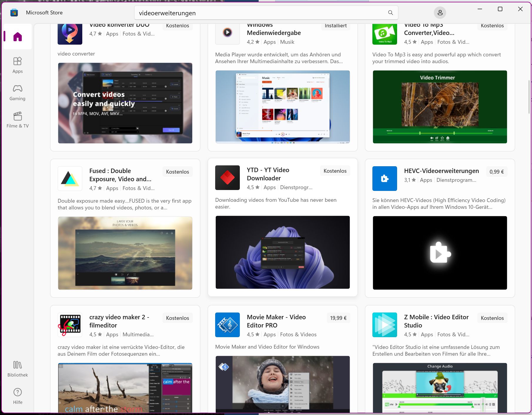Focus the search field containing videoerweiterungen
Screen dimensions: 532x415
[x=266, y=13]
